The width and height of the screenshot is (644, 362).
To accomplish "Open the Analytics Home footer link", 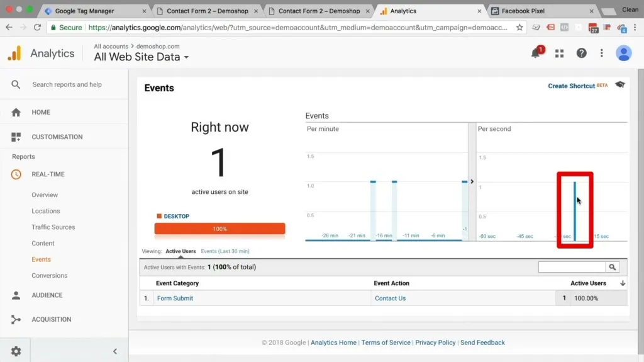I will pos(333,342).
